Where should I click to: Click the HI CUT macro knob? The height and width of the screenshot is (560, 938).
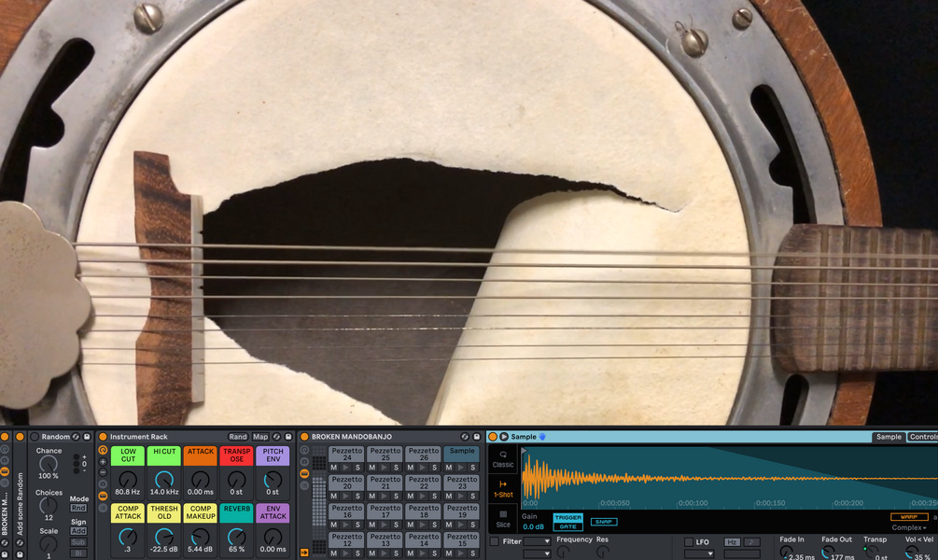[164, 479]
